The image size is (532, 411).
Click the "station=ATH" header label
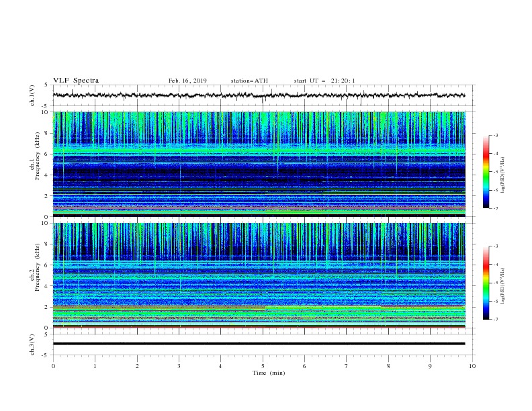point(249,81)
